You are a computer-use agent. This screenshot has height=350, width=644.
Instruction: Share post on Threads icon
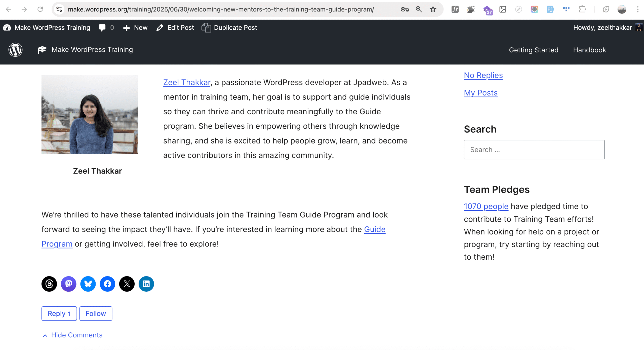tap(49, 284)
